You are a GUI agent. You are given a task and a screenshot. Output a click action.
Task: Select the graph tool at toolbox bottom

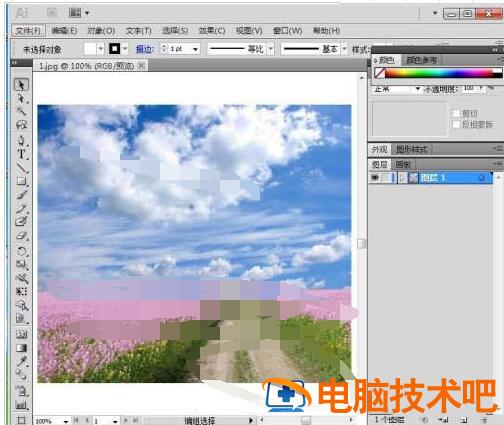[x=21, y=405]
